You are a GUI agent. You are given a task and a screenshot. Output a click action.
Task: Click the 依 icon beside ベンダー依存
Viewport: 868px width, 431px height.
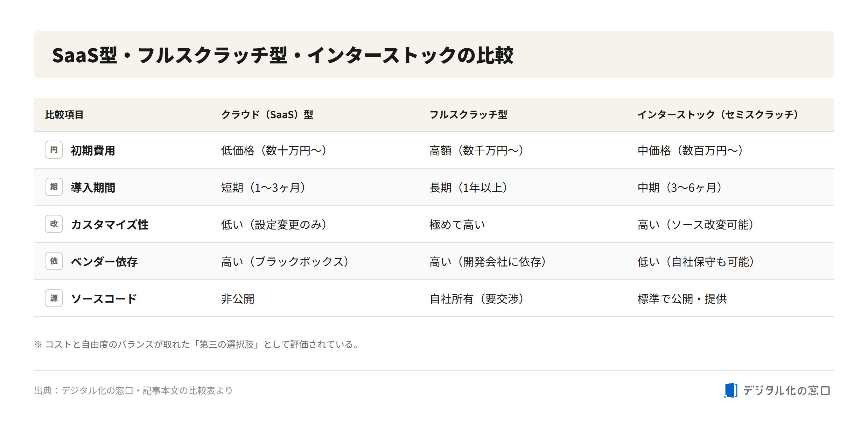[x=54, y=261]
